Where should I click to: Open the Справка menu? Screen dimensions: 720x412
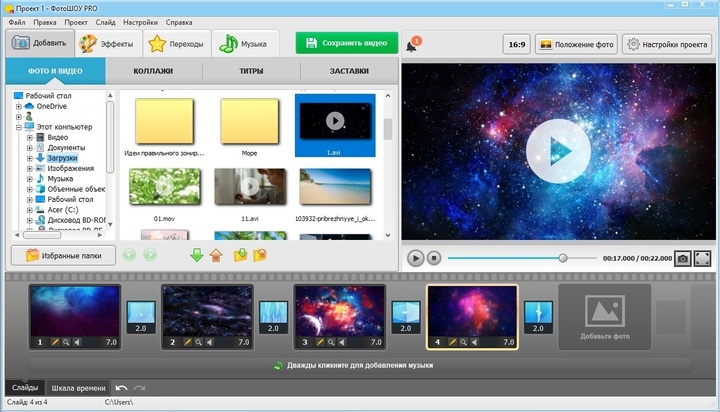click(179, 22)
